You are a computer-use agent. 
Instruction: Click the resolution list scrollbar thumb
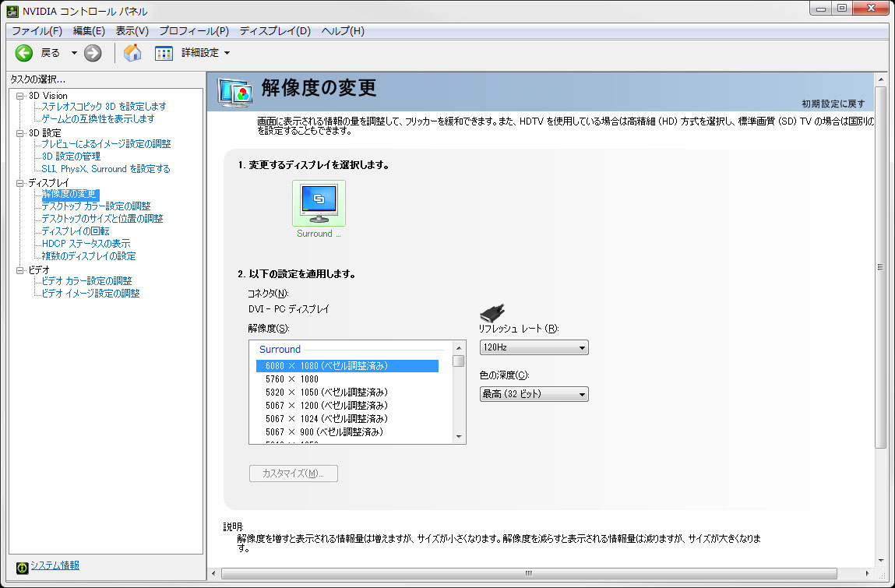[459, 361]
